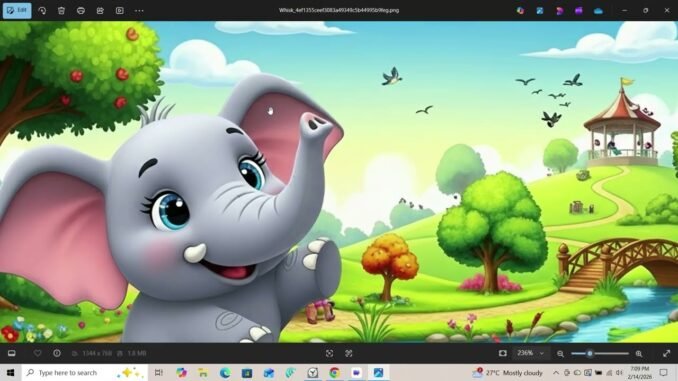This screenshot has width=678, height=381.
Task: Start slideshow with the play icon
Action: pos(120,10)
